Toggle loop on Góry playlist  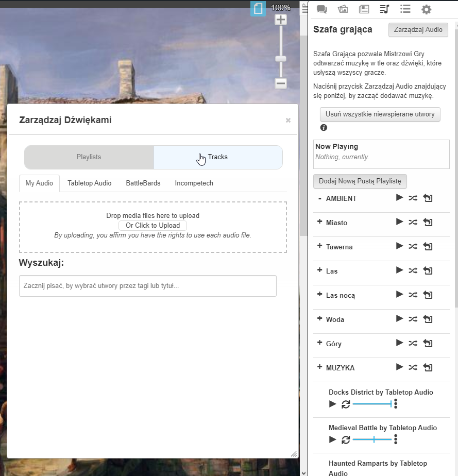tap(428, 343)
